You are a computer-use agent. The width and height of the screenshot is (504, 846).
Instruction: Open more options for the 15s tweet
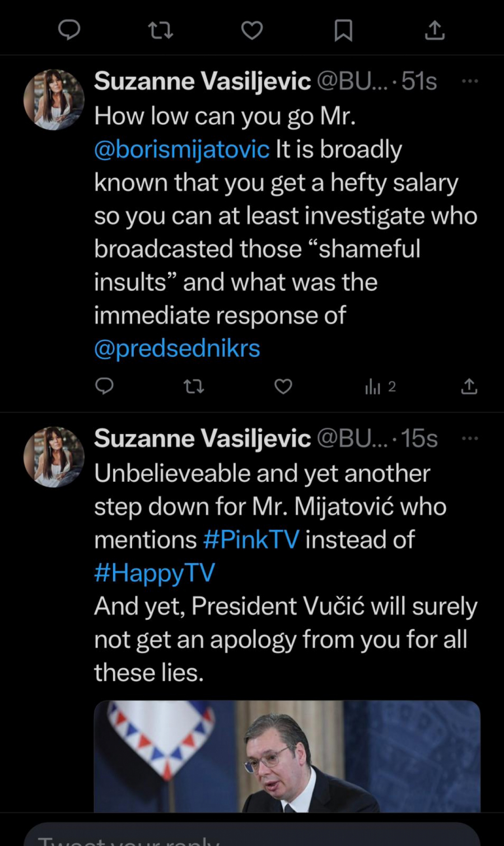click(470, 438)
